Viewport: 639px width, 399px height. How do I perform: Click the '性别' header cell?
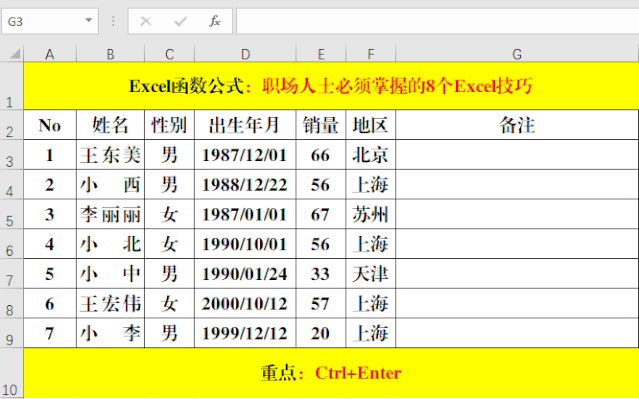pos(170,125)
